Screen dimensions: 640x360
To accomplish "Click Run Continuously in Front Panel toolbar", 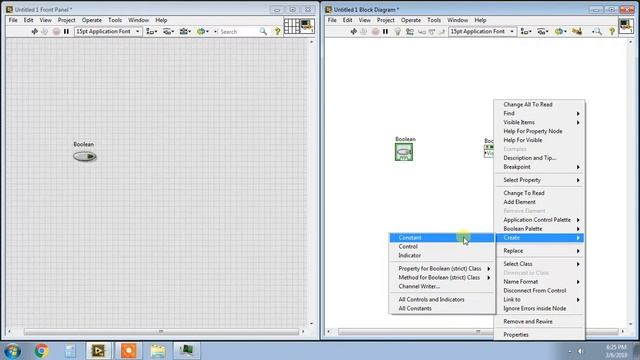I will 45,31.
